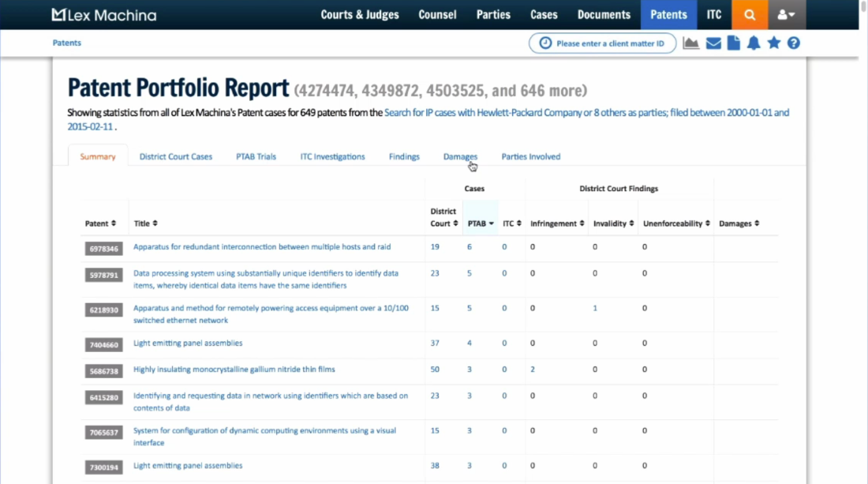This screenshot has height=484, width=868.
Task: Open 'System for configuration of dynamic computing' title
Action: (264, 437)
